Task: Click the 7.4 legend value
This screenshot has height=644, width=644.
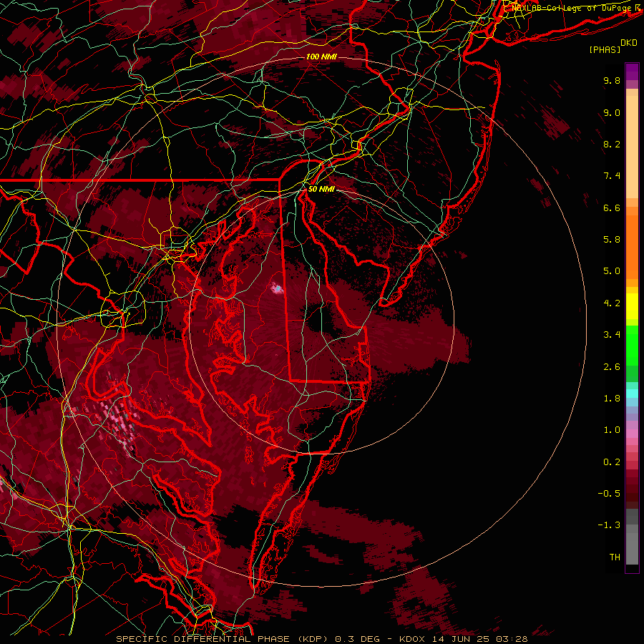Action: 612,176
